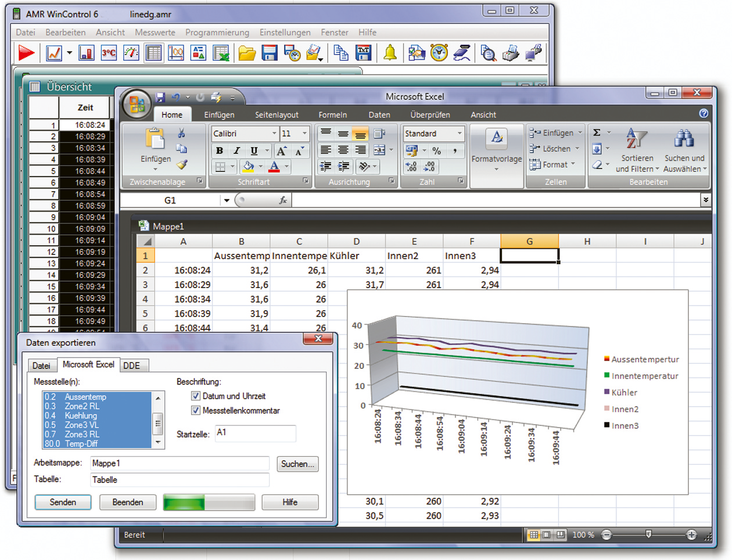This screenshot has height=560, width=732.
Task: Switch to page layout view in Excel status bar
Action: click(x=547, y=535)
